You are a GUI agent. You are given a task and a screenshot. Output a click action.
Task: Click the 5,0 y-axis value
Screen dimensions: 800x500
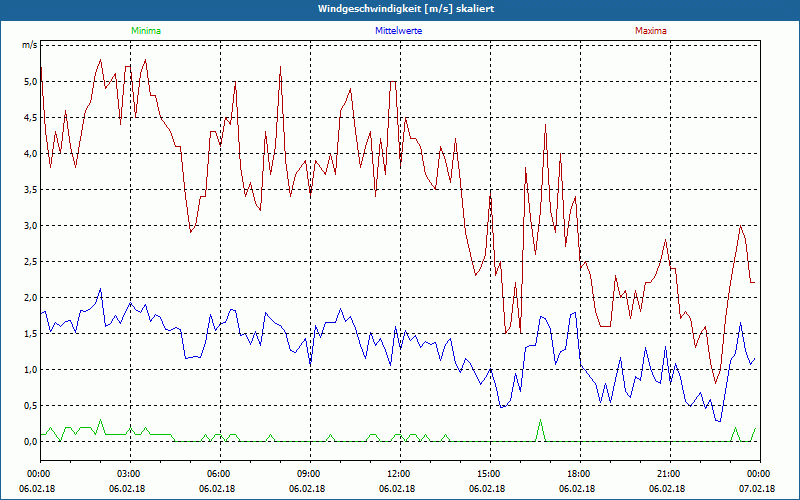click(31, 82)
